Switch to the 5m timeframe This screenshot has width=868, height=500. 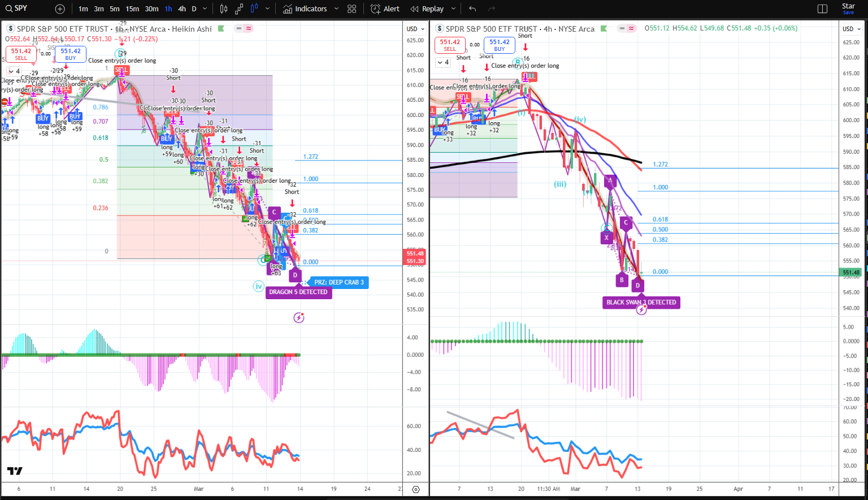point(115,9)
